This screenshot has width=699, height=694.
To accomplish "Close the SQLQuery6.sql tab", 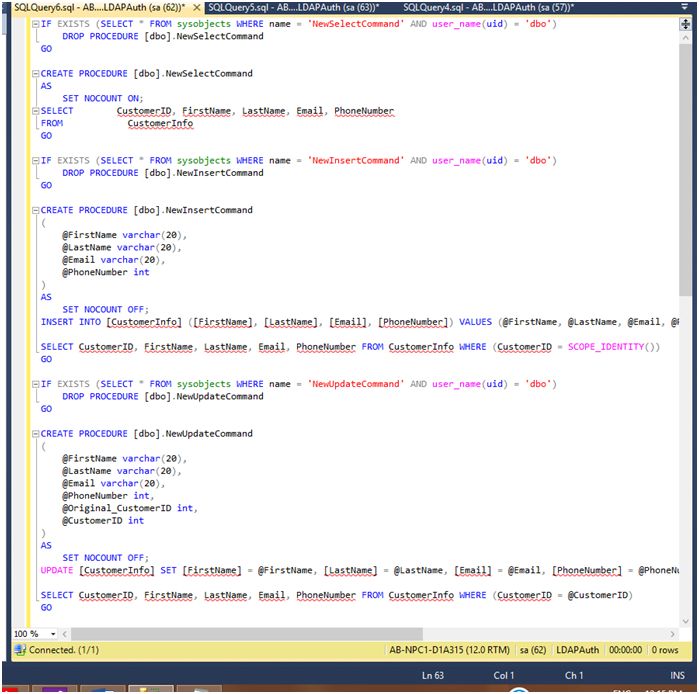I will coord(197,8).
